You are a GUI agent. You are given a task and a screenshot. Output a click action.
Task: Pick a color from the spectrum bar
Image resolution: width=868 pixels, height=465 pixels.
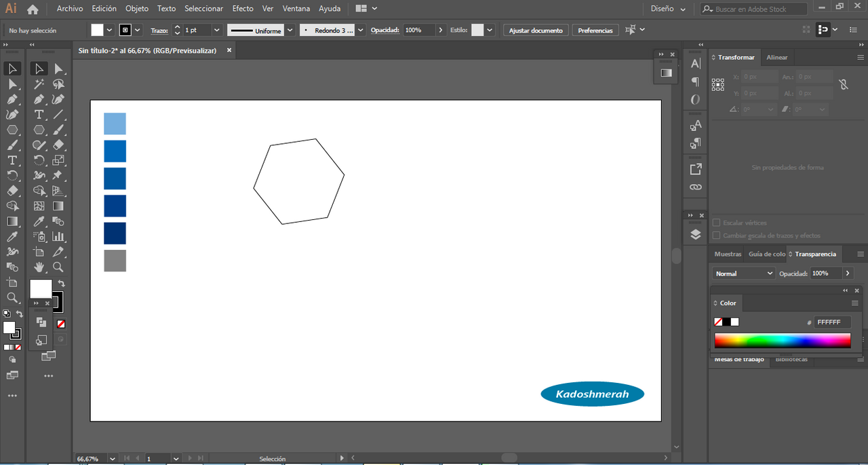782,341
